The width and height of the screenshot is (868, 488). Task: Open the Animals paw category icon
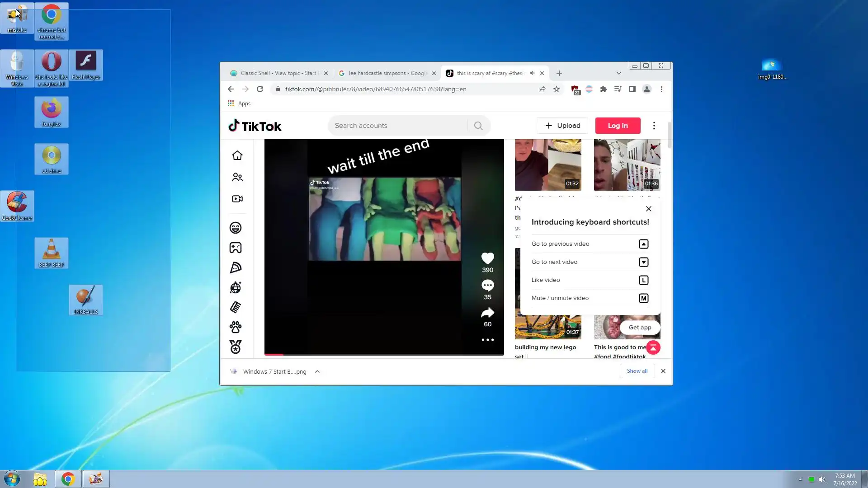(236, 327)
